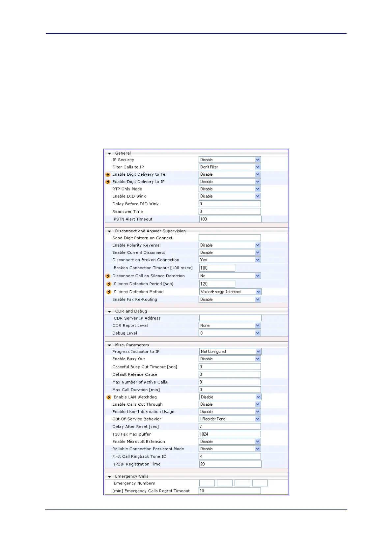Open the Enable DID Wink dropdown

coord(230,196)
